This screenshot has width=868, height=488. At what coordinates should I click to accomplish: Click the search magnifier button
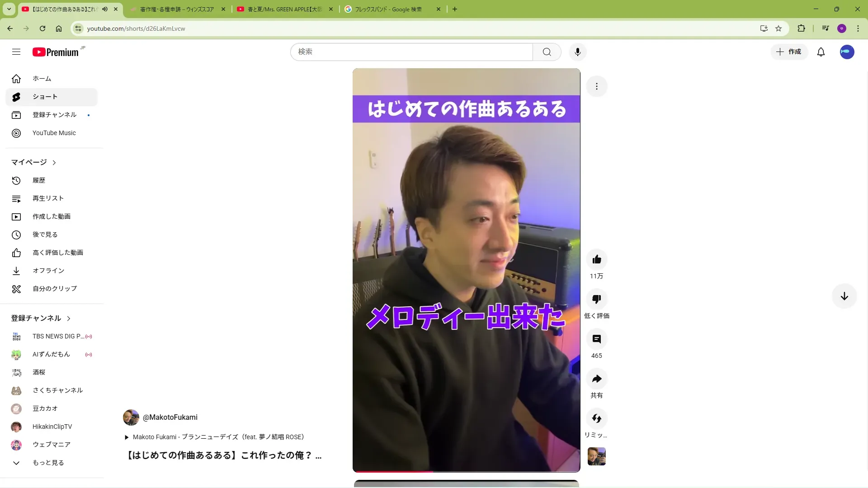pos(547,52)
